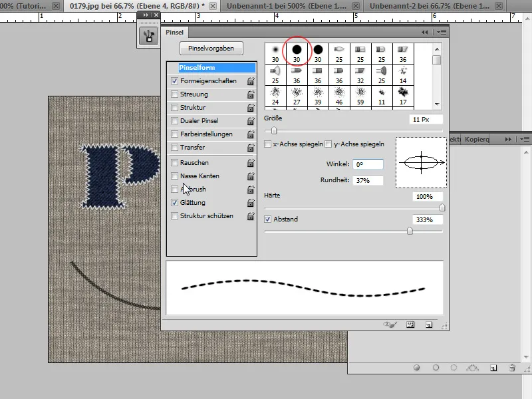Enable the Streuung checkbox
This screenshot has height=399, width=532.
point(174,94)
